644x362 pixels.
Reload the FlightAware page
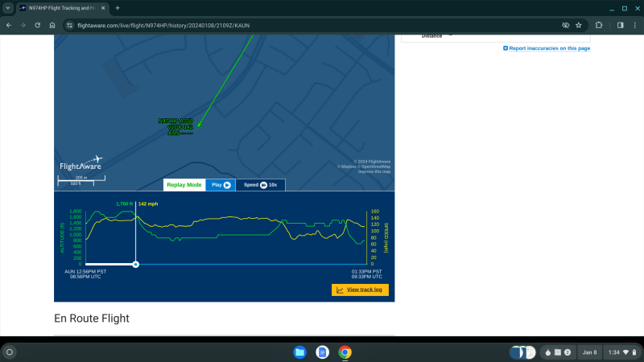point(37,26)
